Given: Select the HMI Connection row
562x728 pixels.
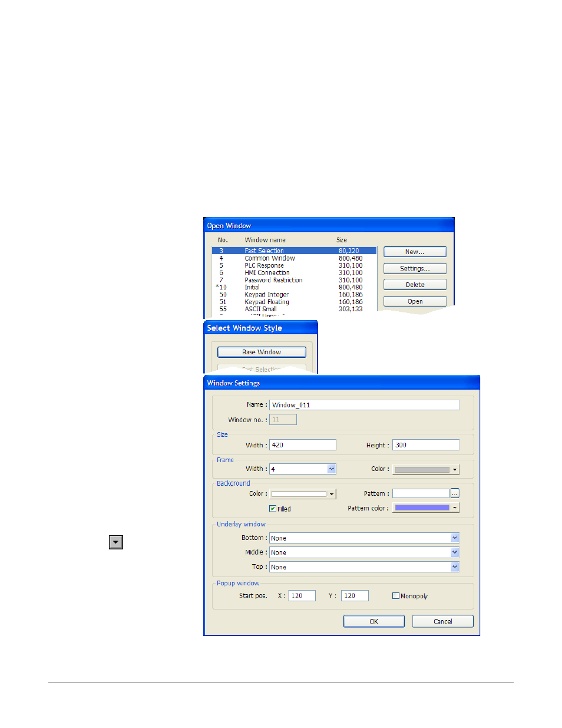Looking at the screenshot, I should coord(294,272).
